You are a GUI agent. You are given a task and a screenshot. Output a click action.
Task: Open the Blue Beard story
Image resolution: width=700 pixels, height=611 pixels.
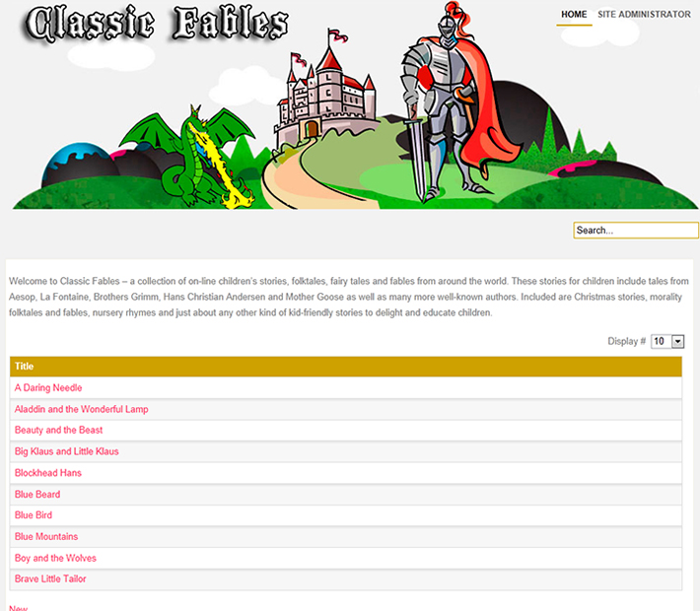pyautogui.click(x=37, y=495)
